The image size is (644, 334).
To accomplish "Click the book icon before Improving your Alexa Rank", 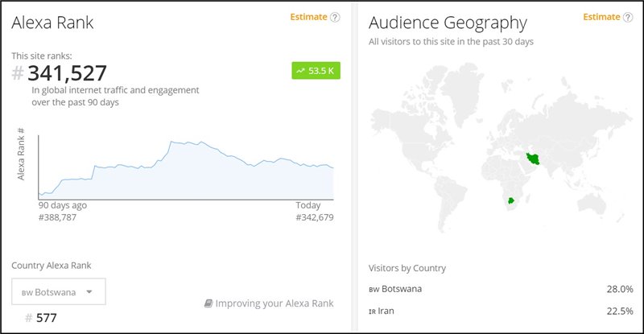I will (208, 303).
